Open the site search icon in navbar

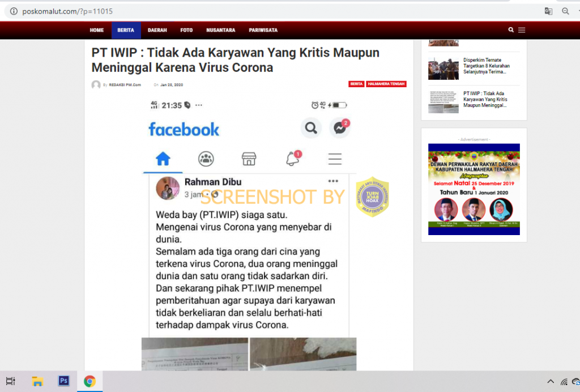tap(511, 30)
